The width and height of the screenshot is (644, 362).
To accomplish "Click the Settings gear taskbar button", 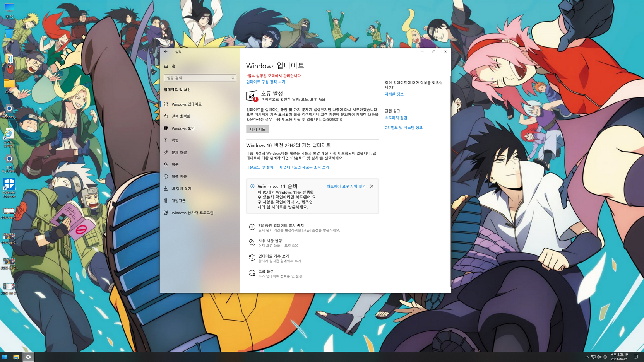I will click(x=28, y=357).
